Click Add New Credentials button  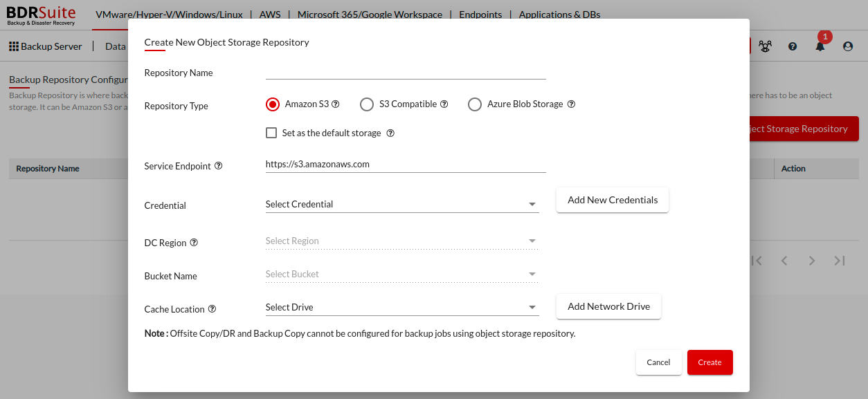tap(613, 200)
